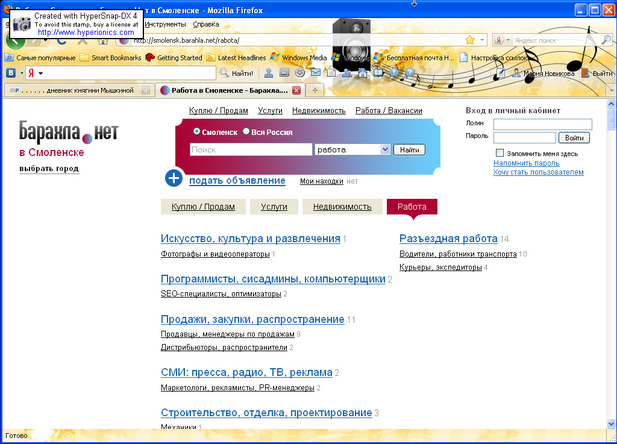Click the 'Хочу стать пользователем' link

click(x=538, y=172)
